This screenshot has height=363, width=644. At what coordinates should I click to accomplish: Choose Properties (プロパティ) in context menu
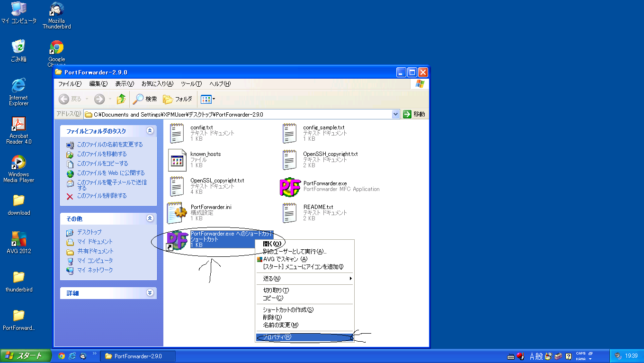(277, 337)
